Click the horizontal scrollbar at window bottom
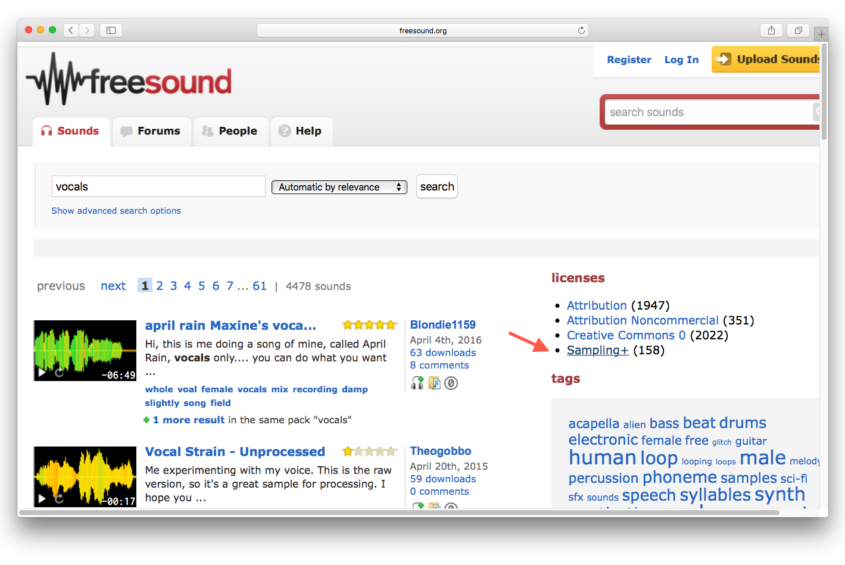Screen dimensions: 845x565 (x=399, y=512)
